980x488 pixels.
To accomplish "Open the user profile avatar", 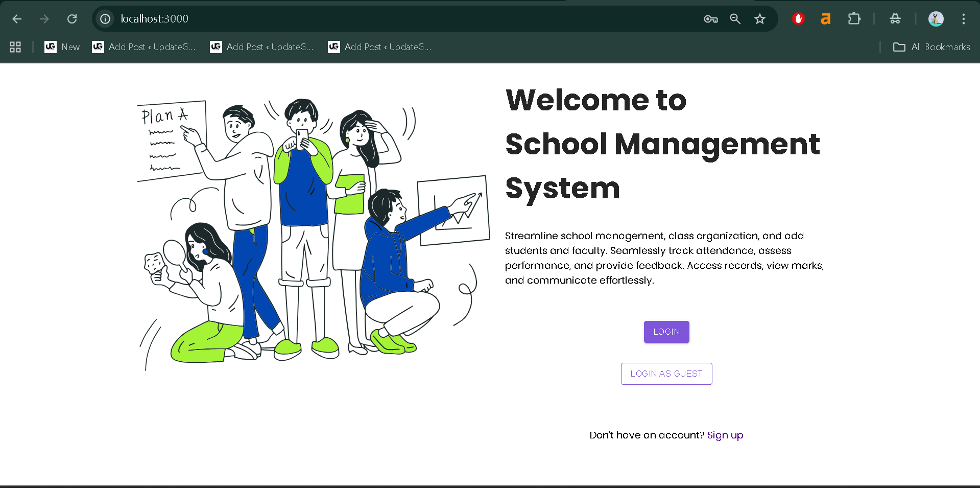I will point(936,18).
